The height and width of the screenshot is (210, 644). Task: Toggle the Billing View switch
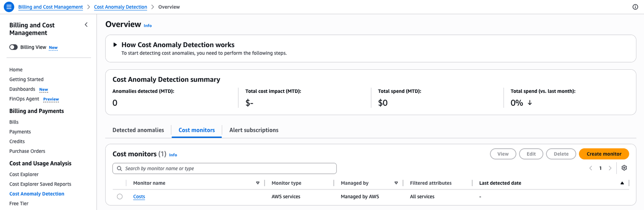(13, 47)
